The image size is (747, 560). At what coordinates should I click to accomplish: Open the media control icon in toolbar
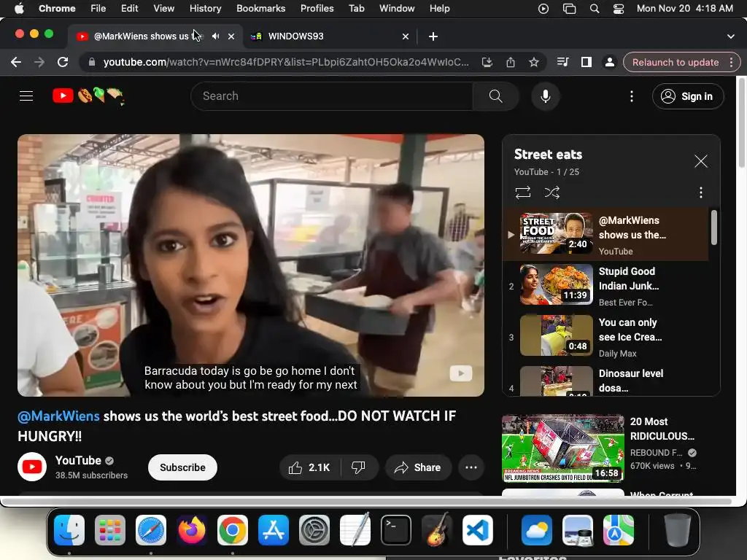(x=562, y=63)
